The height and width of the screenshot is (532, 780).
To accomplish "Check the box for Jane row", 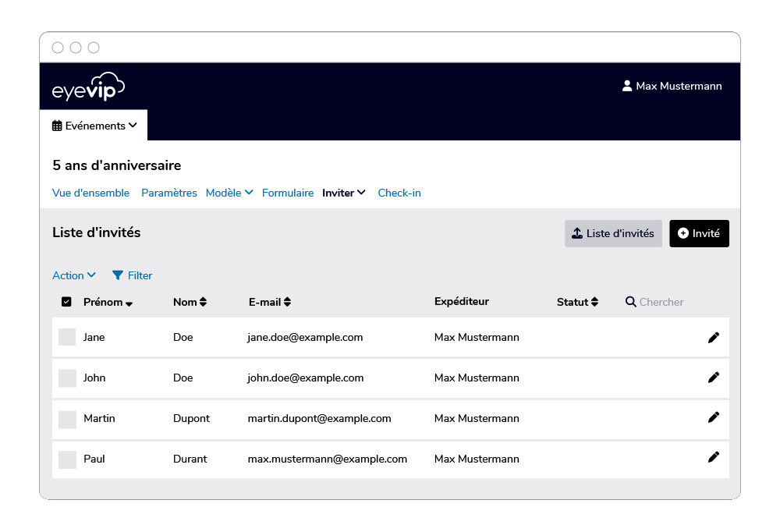I will click(x=67, y=337).
